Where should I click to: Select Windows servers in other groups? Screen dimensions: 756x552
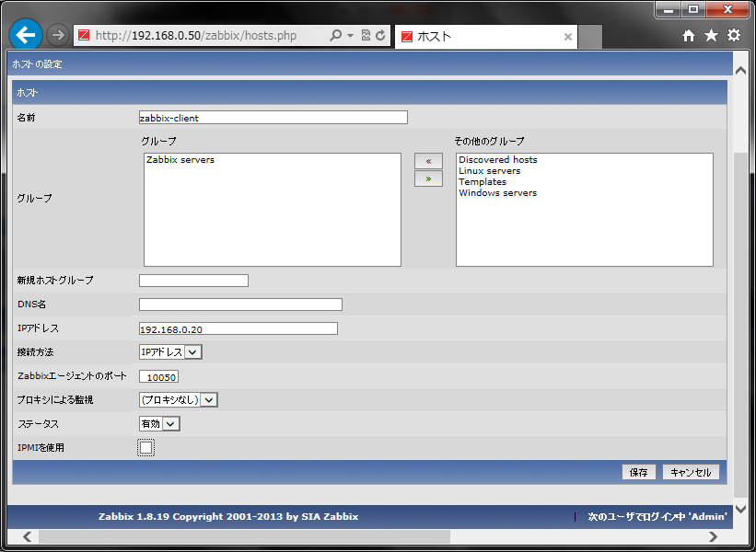tap(497, 192)
